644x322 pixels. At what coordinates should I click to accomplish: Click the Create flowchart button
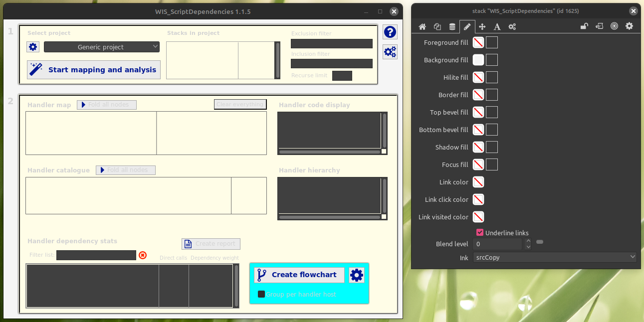(x=299, y=275)
